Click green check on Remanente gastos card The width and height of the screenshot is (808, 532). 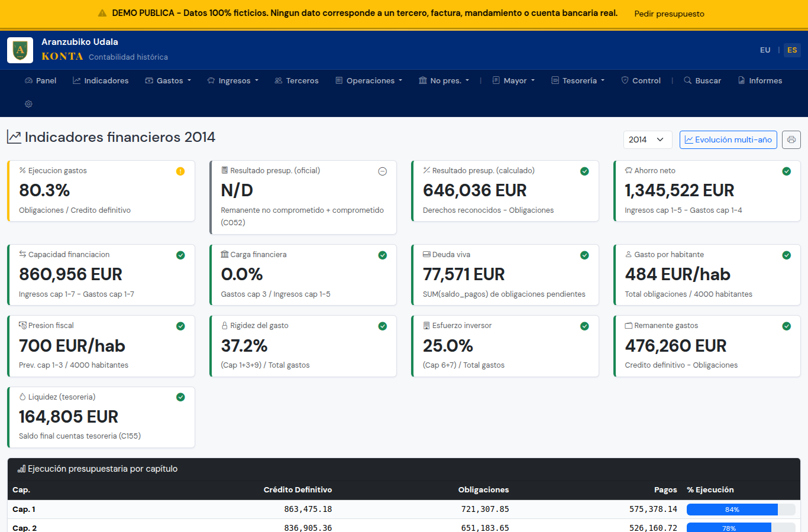coord(787,326)
